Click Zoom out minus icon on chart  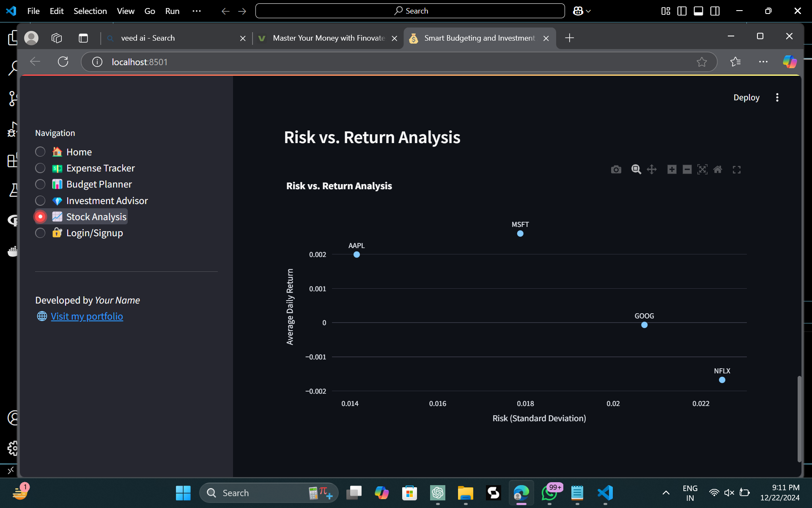(687, 170)
